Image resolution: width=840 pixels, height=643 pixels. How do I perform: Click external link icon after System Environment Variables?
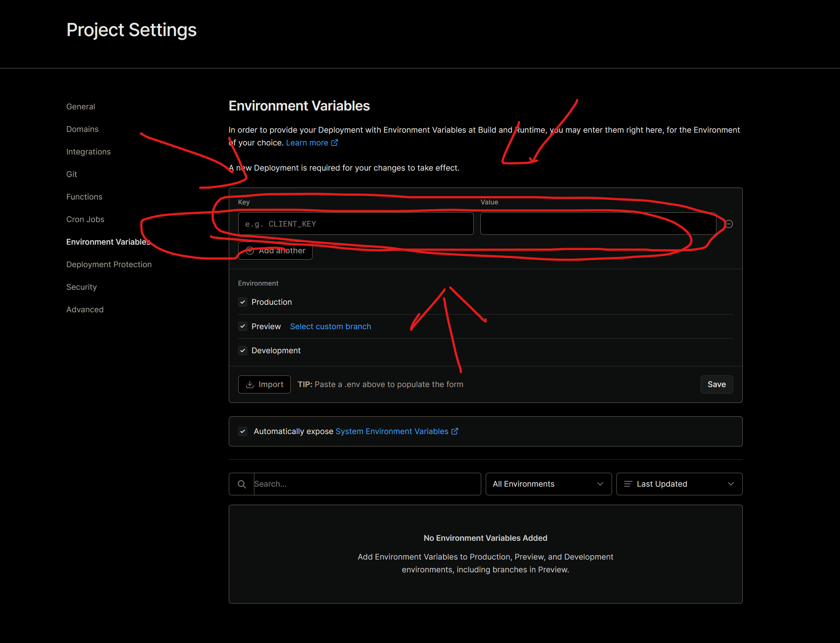pos(455,431)
